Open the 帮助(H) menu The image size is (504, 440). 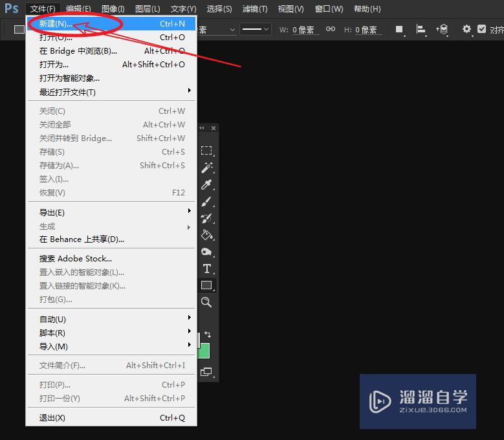coord(367,8)
